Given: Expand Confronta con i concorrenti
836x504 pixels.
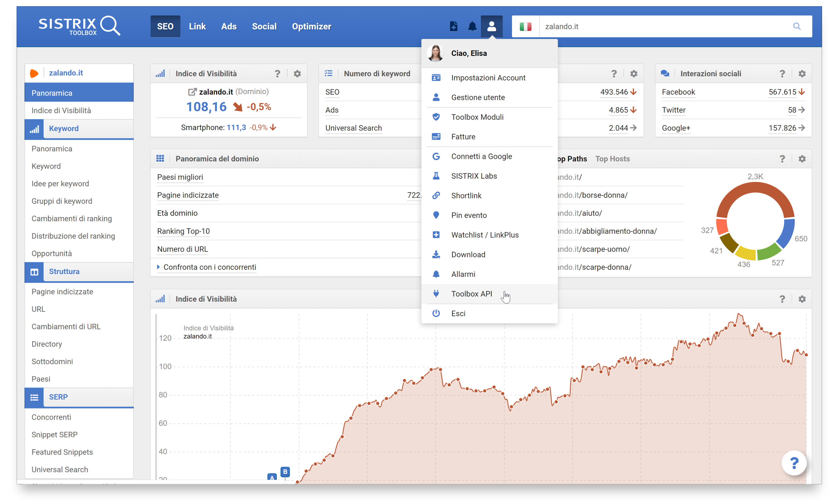Looking at the screenshot, I should pos(209,267).
